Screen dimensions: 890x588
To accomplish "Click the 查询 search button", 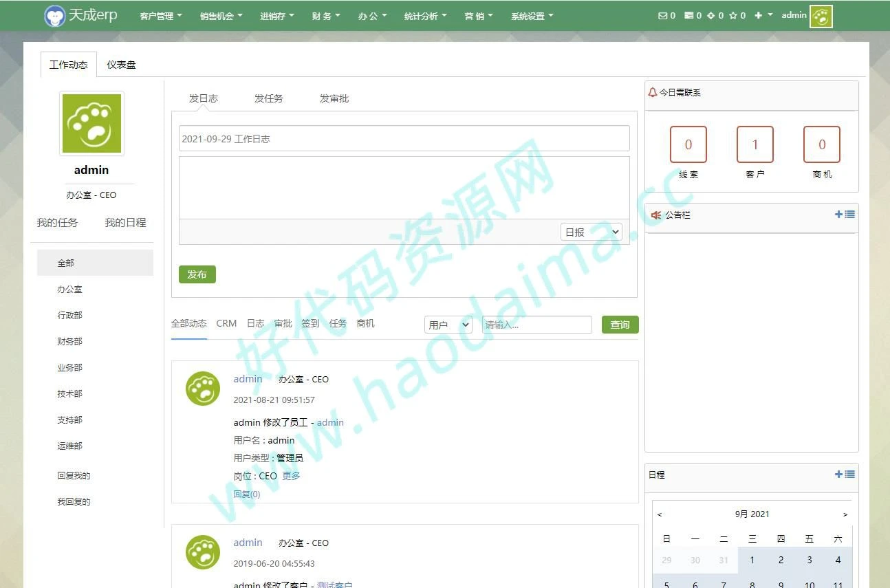I will [x=620, y=325].
